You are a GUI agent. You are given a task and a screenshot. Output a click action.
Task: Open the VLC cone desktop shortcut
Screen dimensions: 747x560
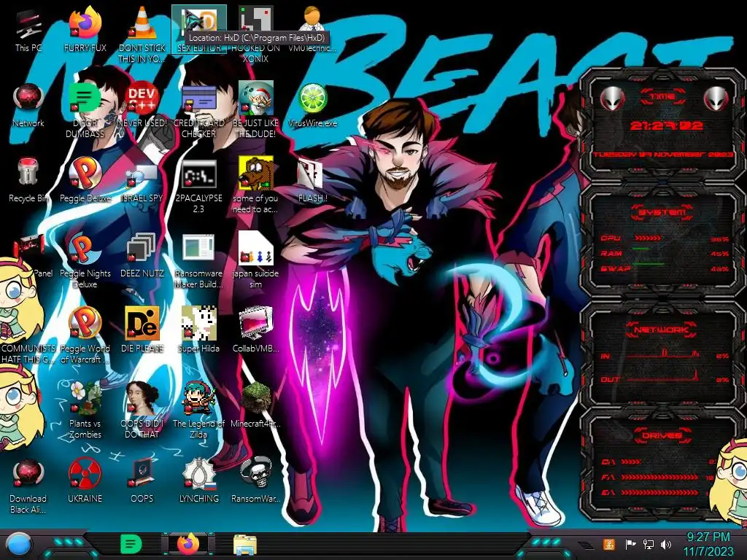[x=142, y=34]
